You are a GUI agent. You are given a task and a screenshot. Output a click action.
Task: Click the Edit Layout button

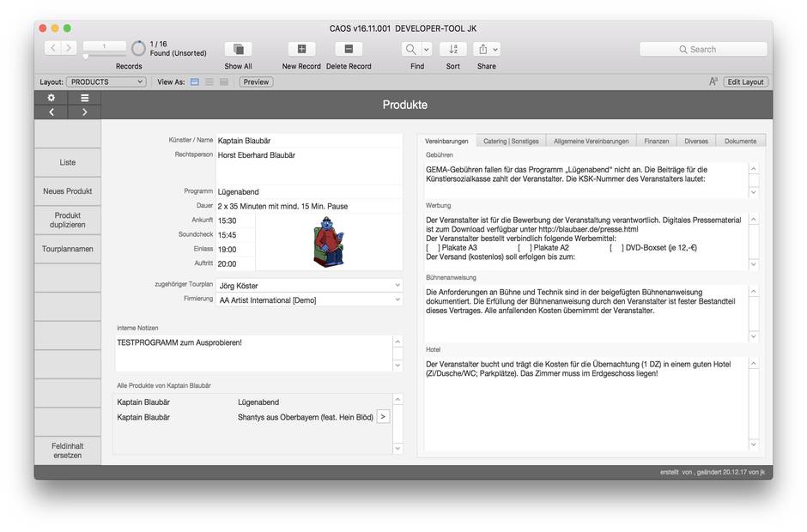[x=745, y=82]
